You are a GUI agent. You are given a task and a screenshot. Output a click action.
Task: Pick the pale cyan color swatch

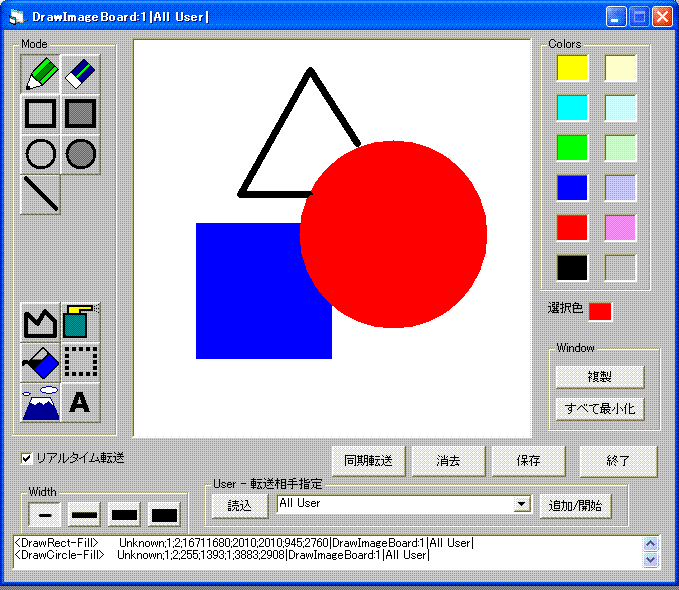[620, 108]
